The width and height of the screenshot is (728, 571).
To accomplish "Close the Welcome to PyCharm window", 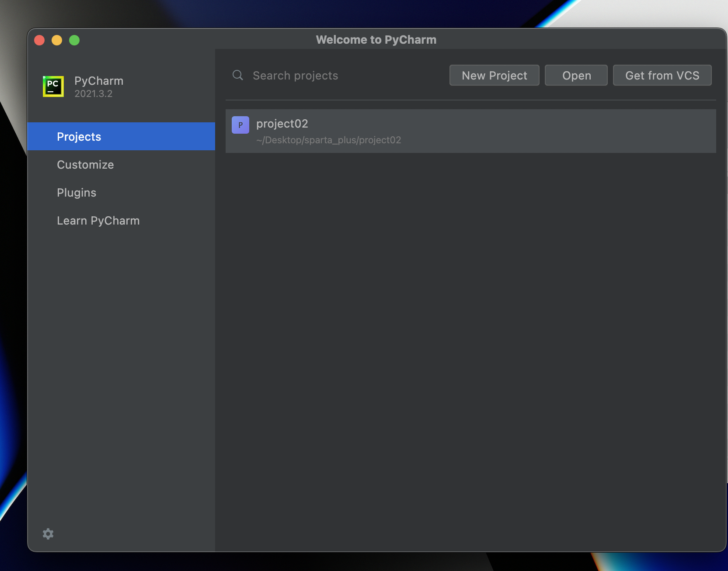I will [x=39, y=40].
